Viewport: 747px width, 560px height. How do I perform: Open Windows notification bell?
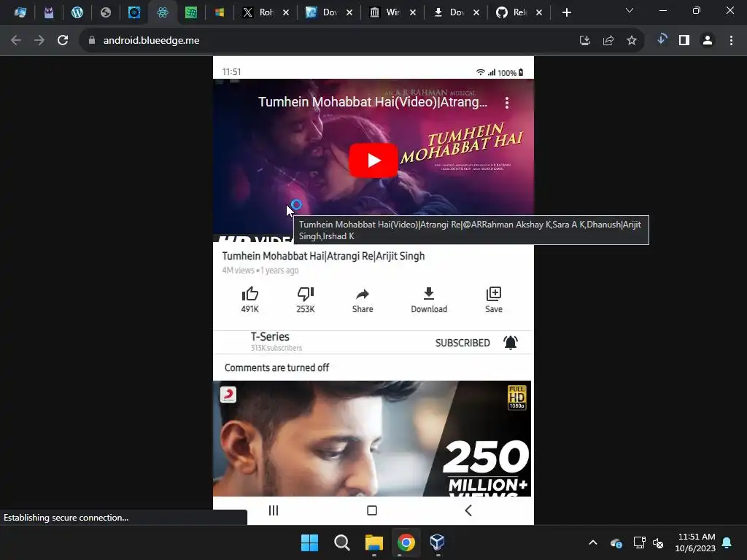tap(727, 542)
